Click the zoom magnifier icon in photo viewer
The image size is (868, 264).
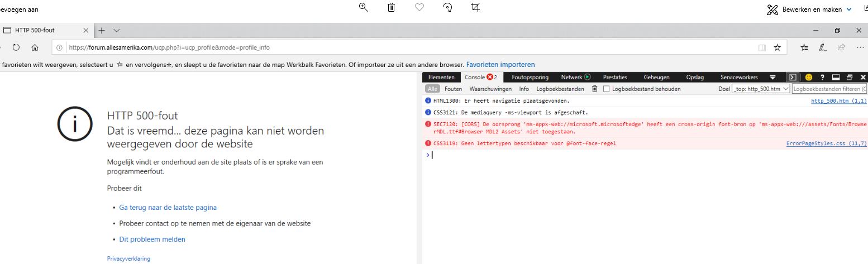point(364,8)
